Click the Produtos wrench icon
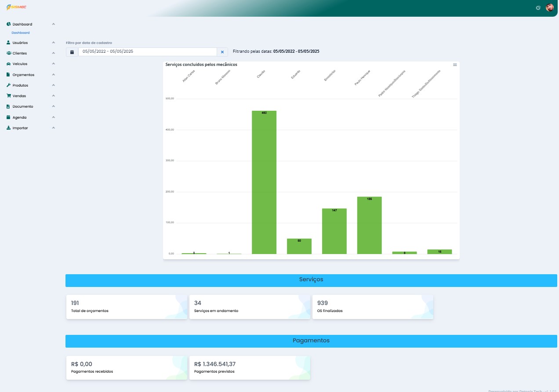The width and height of the screenshot is (559, 392). (x=9, y=85)
